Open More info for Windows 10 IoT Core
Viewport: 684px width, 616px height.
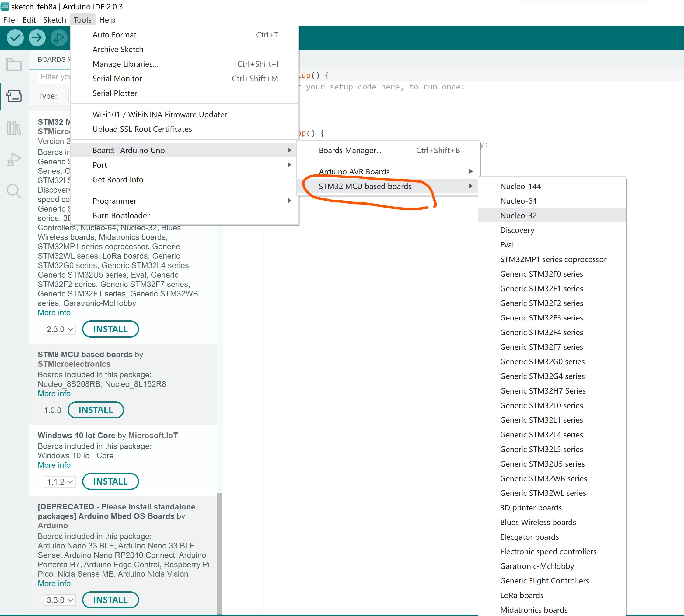tap(54, 465)
